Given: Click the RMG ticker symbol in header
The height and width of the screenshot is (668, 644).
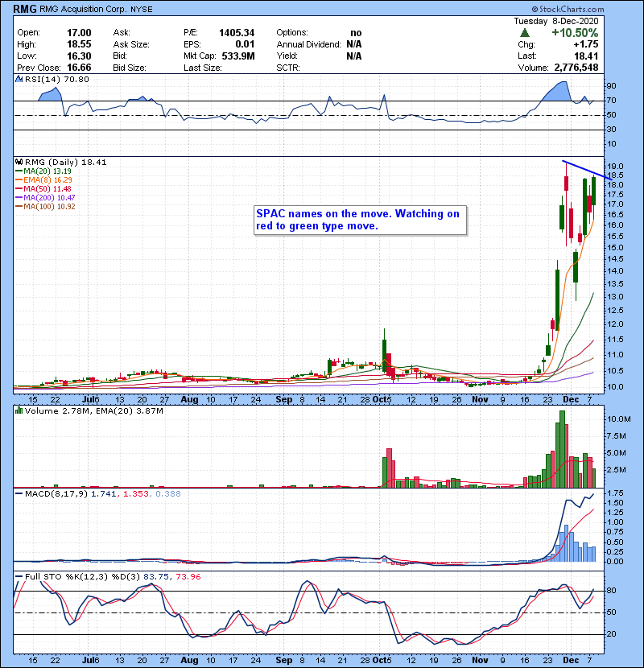Looking at the screenshot, I should pos(25,9).
